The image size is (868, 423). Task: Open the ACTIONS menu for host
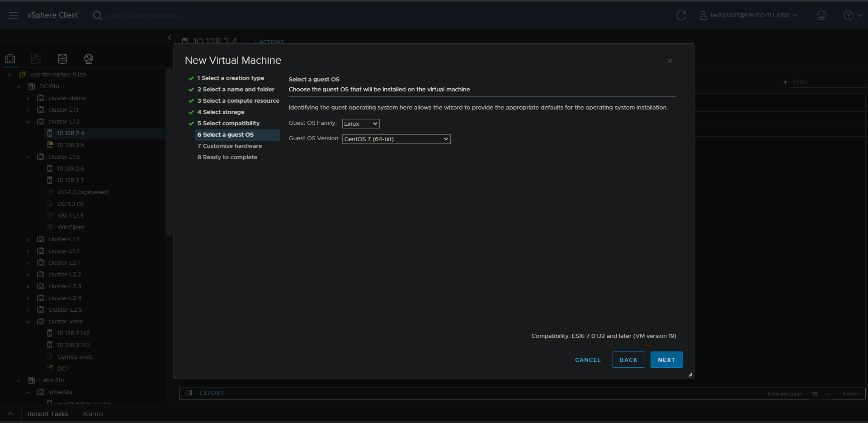click(x=269, y=41)
